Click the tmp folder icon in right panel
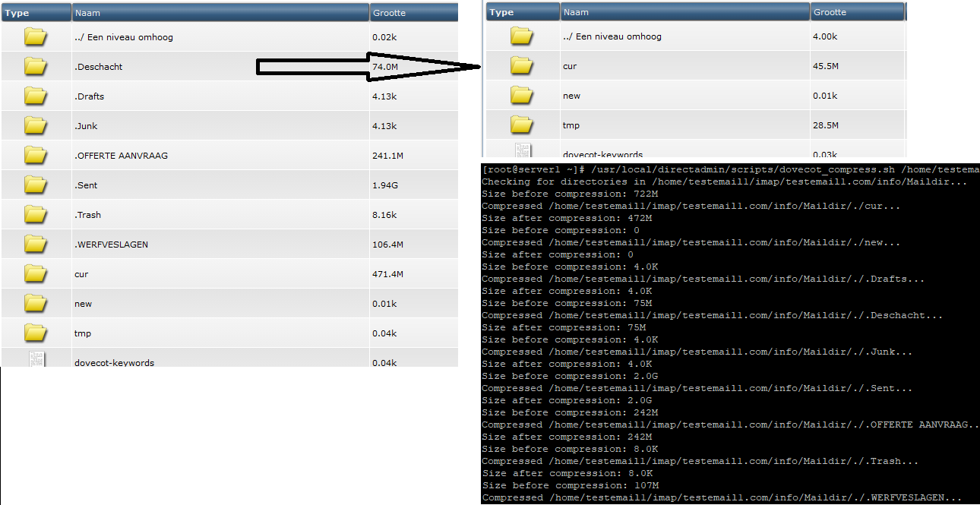Image resolution: width=980 pixels, height=505 pixels. click(521, 125)
